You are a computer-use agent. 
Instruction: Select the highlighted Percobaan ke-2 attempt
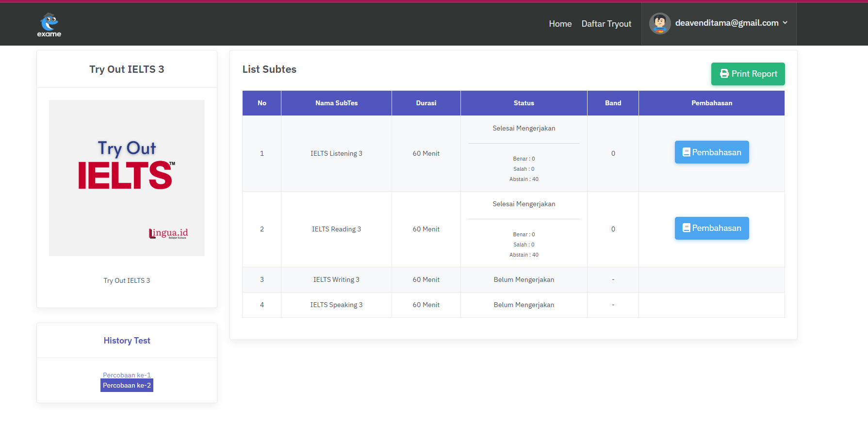coord(127,385)
